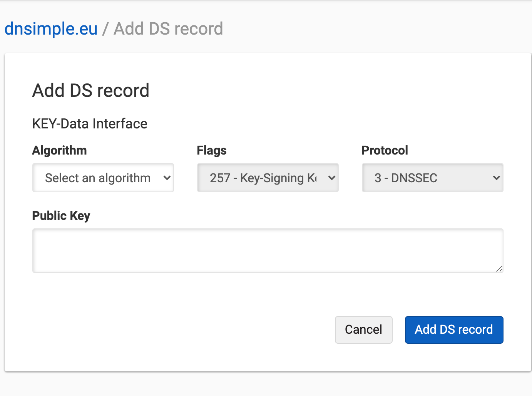Click the Add DS record breadcrumb segment

(x=168, y=28)
